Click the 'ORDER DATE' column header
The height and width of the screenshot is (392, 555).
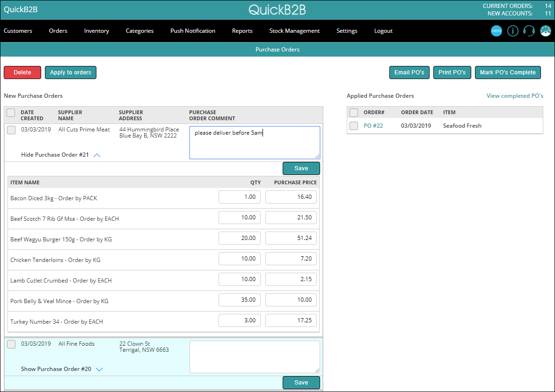pos(417,113)
